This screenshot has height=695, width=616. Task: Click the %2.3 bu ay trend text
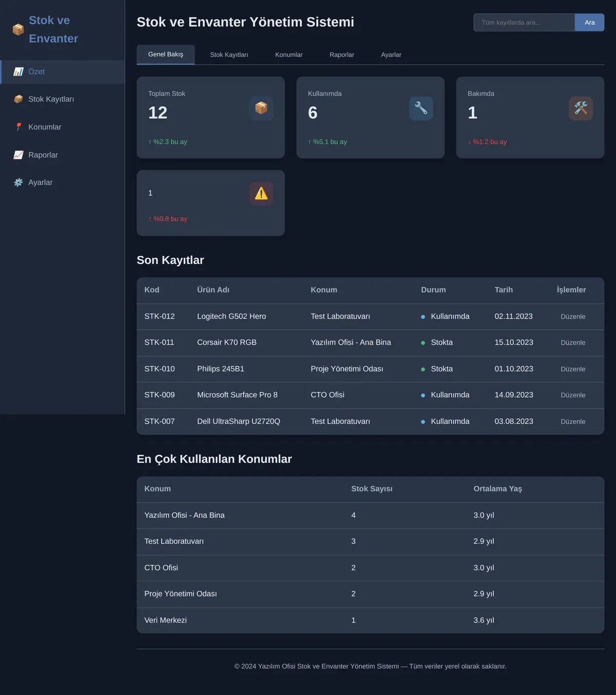click(168, 142)
